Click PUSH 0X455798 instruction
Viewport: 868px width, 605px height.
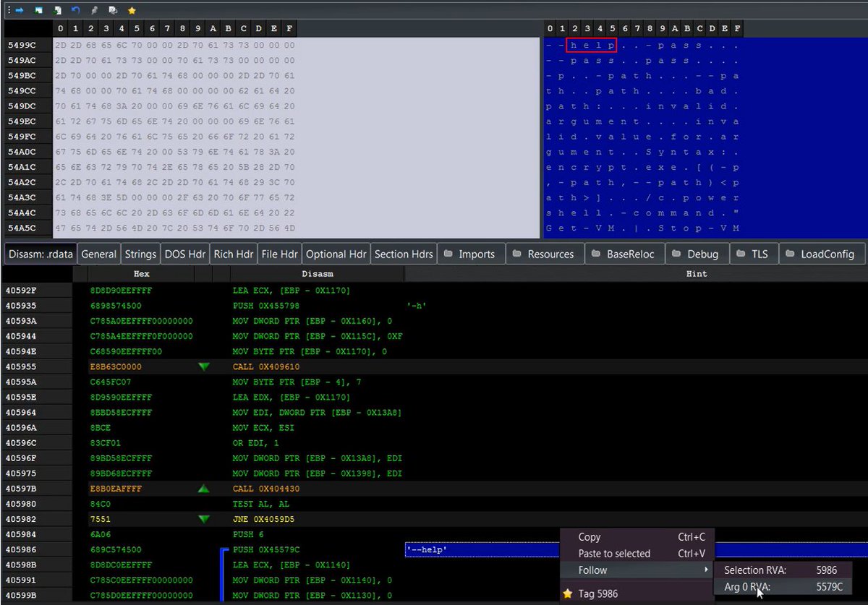point(267,306)
